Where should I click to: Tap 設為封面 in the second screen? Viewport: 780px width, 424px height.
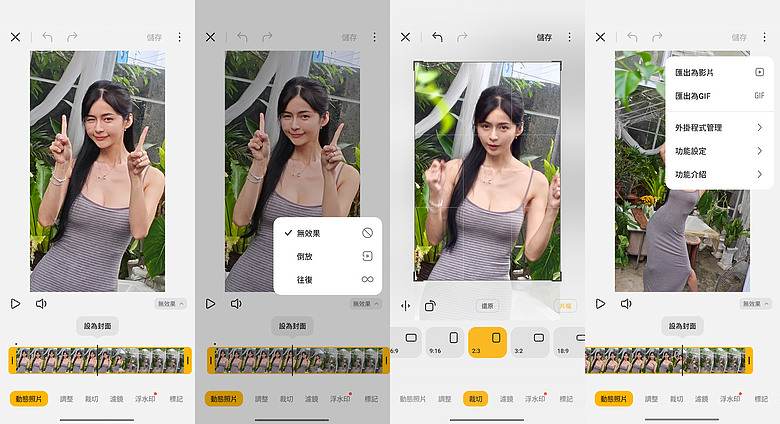click(292, 326)
